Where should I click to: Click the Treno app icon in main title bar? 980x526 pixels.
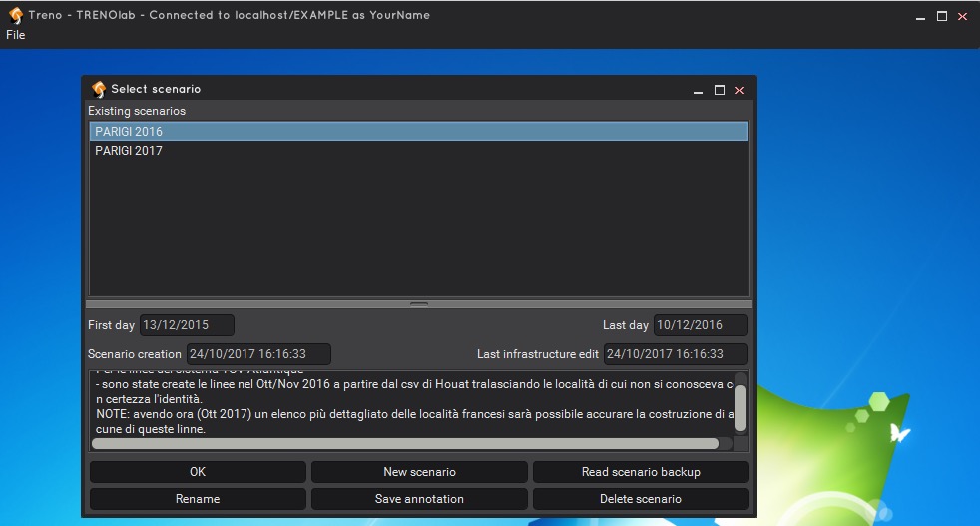(15, 16)
